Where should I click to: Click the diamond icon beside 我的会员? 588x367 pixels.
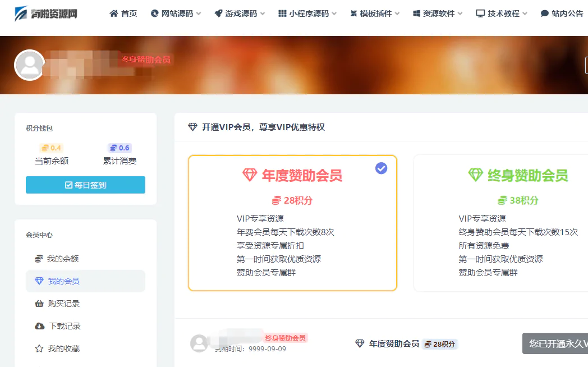[39, 281]
